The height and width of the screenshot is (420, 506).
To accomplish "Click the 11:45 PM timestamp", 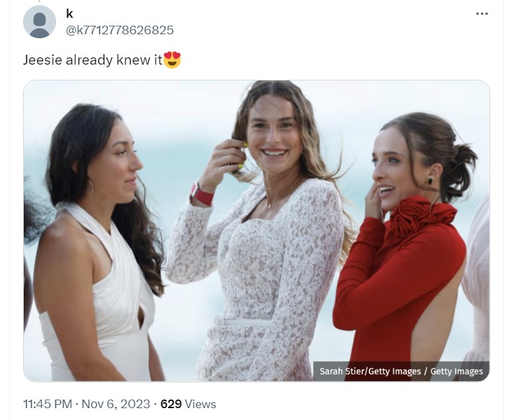I will pos(47,404).
